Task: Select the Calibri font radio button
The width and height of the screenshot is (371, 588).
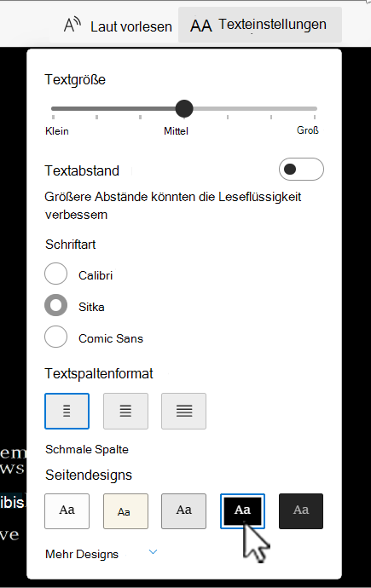Action: [56, 274]
